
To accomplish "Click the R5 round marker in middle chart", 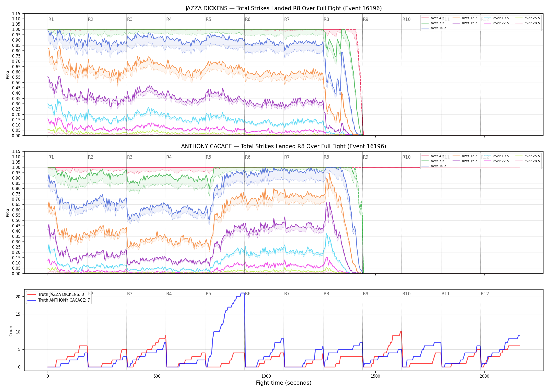I will click(208, 157).
